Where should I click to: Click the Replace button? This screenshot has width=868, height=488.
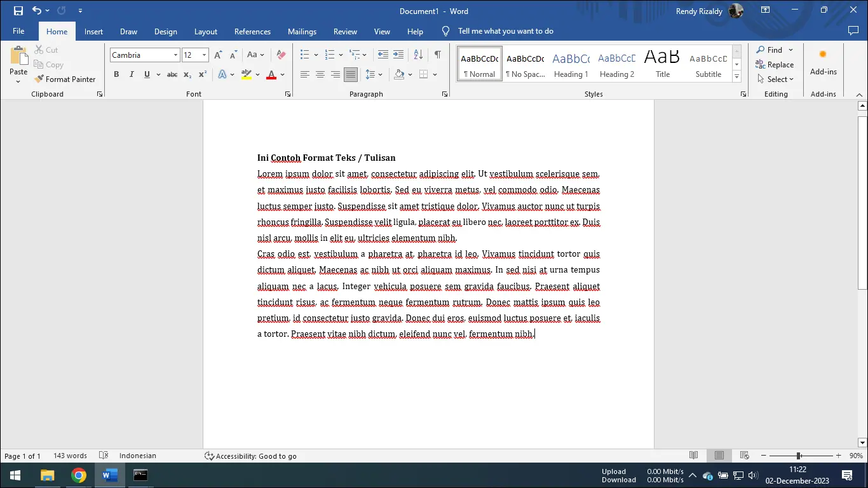[x=775, y=65]
